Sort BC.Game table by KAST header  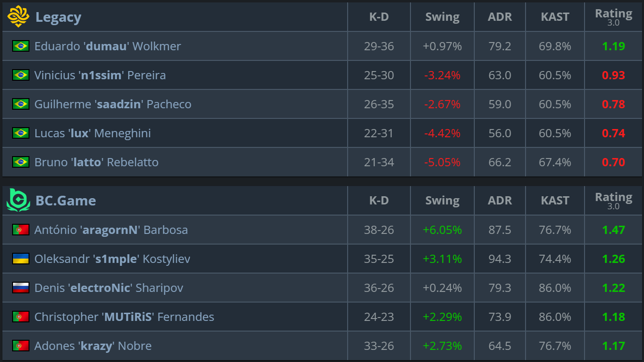pyautogui.click(x=555, y=201)
